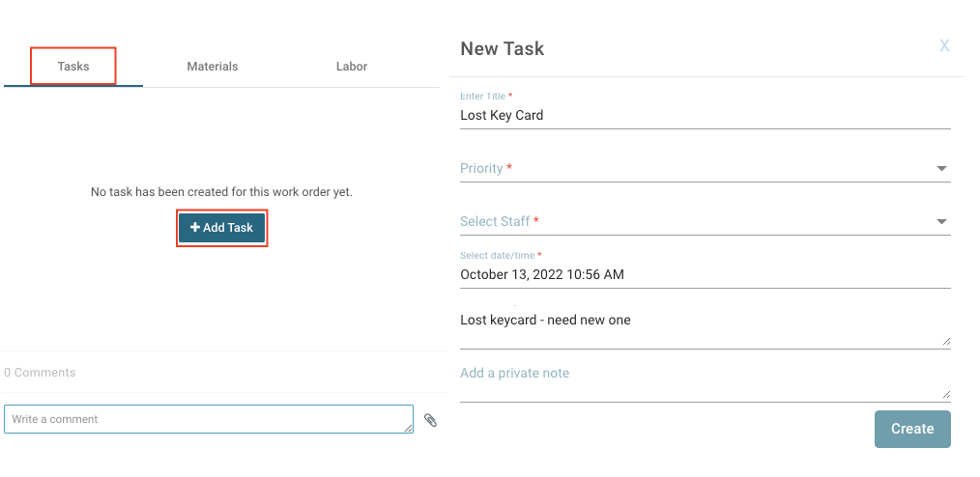Click the comment box resize handle
The image size is (980, 477).
(409, 427)
